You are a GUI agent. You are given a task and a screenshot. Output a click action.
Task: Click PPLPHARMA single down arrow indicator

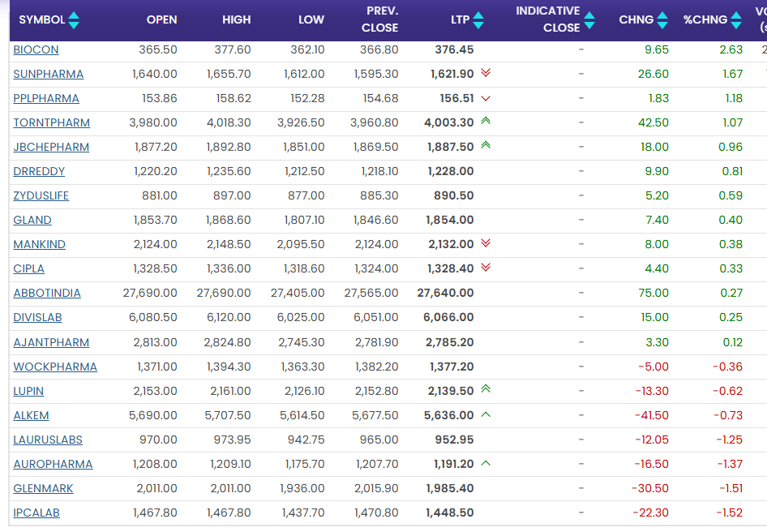coord(486,98)
